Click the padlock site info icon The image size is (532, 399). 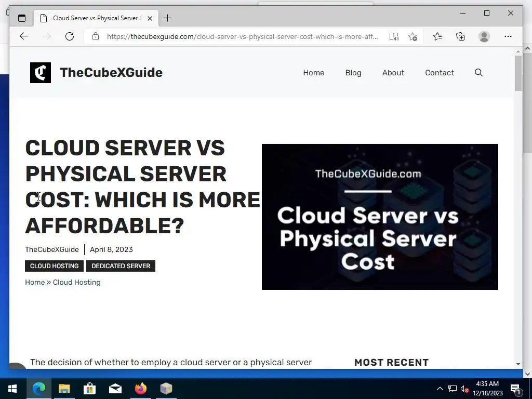pyautogui.click(x=96, y=36)
